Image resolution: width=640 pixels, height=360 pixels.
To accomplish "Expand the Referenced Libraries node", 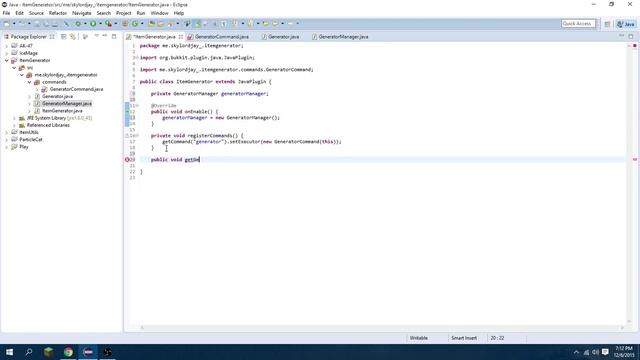I will pos(14,125).
